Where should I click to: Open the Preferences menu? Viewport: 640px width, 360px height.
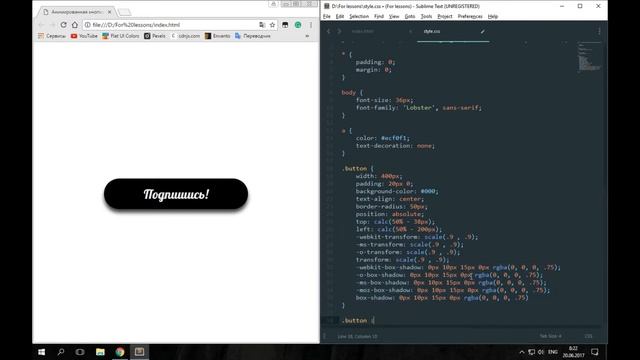[x=470, y=16]
